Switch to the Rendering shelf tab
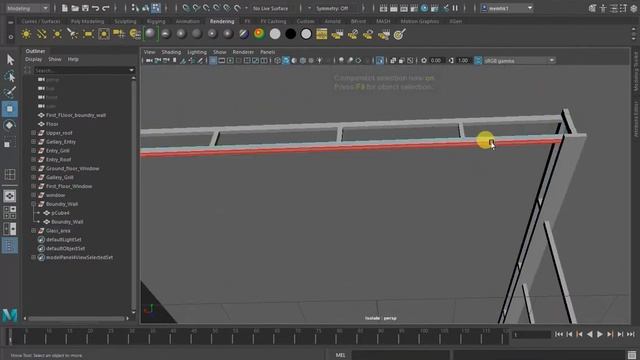The height and width of the screenshot is (360, 640). [x=222, y=21]
